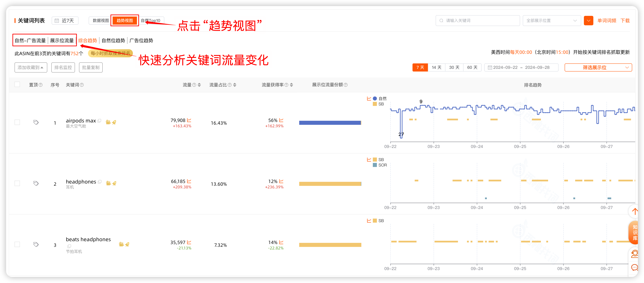Click yellow share bar for headphones

(x=330, y=184)
